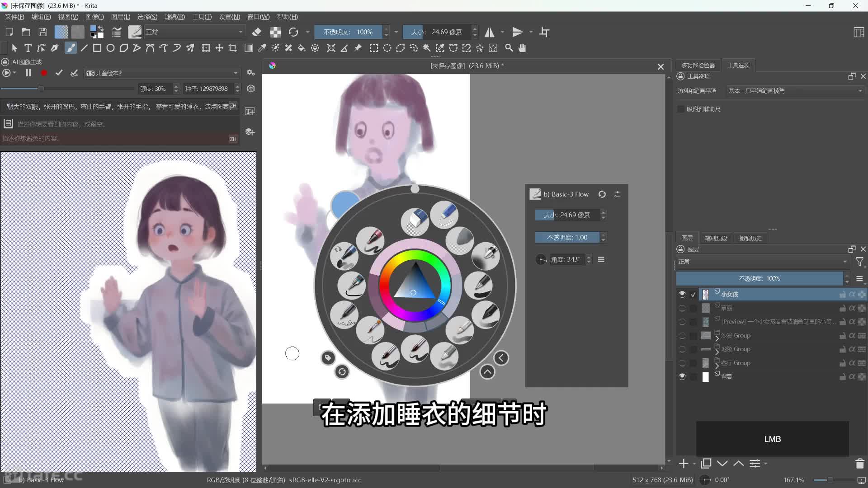Select the Crop tool

[x=233, y=48]
